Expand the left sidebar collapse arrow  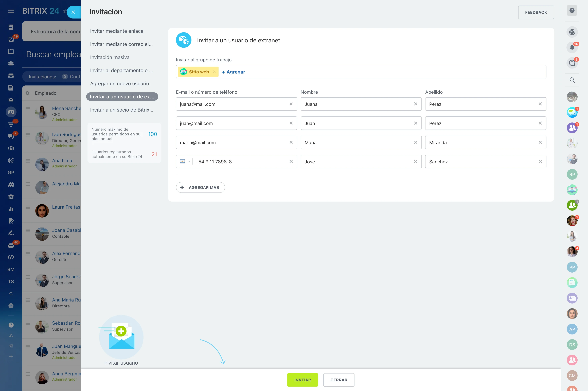[x=11, y=306]
